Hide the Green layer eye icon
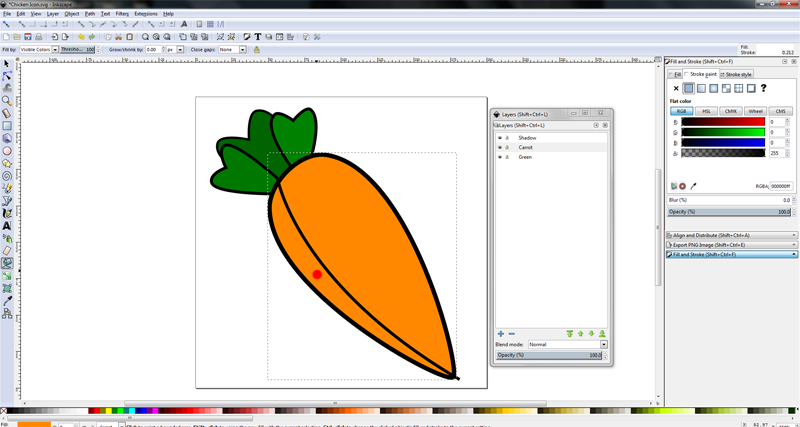The image size is (800, 427). (499, 157)
